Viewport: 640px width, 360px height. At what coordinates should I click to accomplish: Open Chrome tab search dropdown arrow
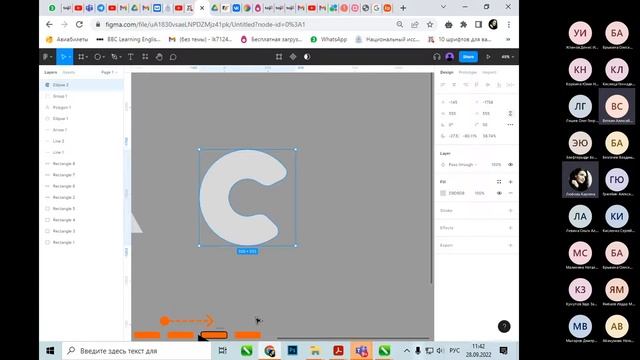(443, 7)
